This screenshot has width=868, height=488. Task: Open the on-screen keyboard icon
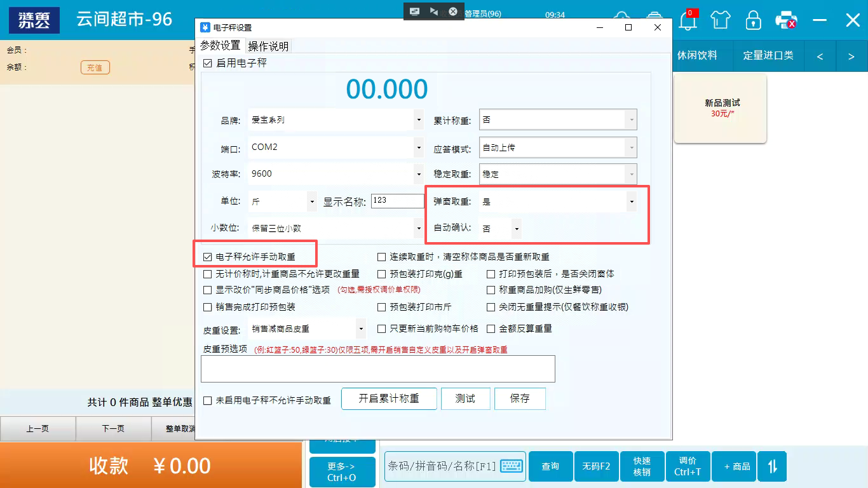pos(512,466)
